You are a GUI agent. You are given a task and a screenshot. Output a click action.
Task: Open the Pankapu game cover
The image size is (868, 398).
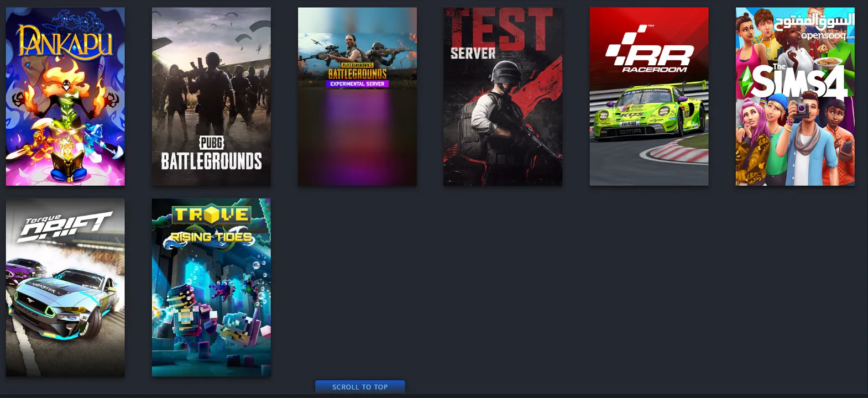tap(65, 97)
